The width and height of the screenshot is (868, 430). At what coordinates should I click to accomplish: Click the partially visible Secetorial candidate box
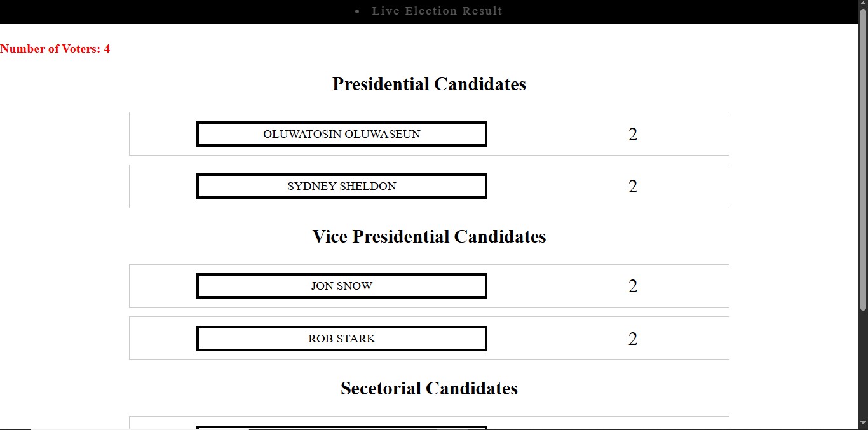(x=342, y=426)
